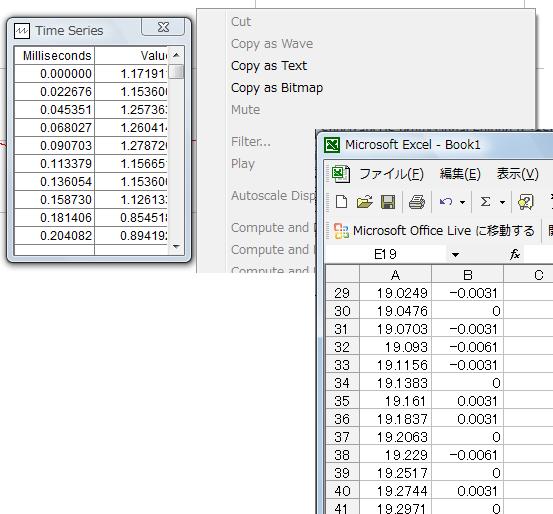Image resolution: width=553 pixels, height=514 pixels.
Task: Click Time Series scrollbar up arrow
Action: pyautogui.click(x=176, y=55)
